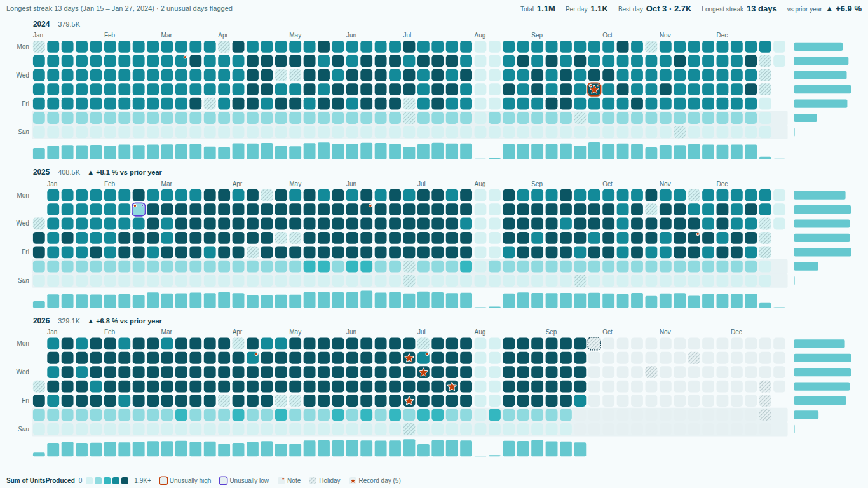Viewport: 868px width, 488px height.
Task: Click the Unusually low legend marker
Action: pyautogui.click(x=224, y=481)
